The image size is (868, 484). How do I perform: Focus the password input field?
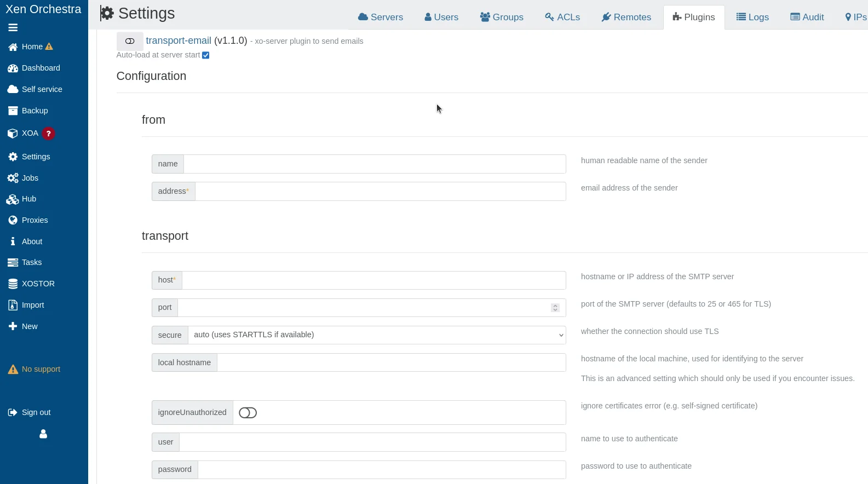pyautogui.click(x=382, y=470)
